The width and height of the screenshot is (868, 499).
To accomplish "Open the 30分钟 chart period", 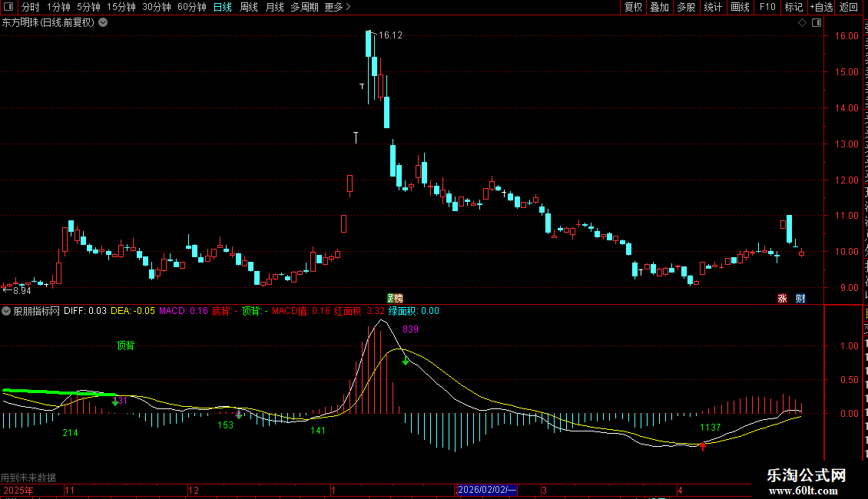I will 157,7.
